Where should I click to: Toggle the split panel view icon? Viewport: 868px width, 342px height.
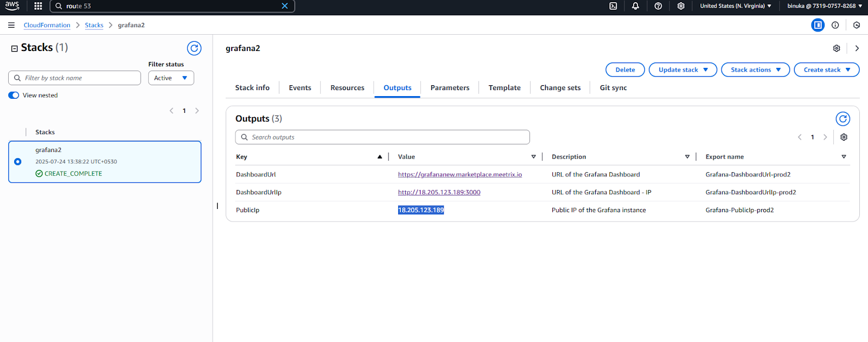(818, 25)
